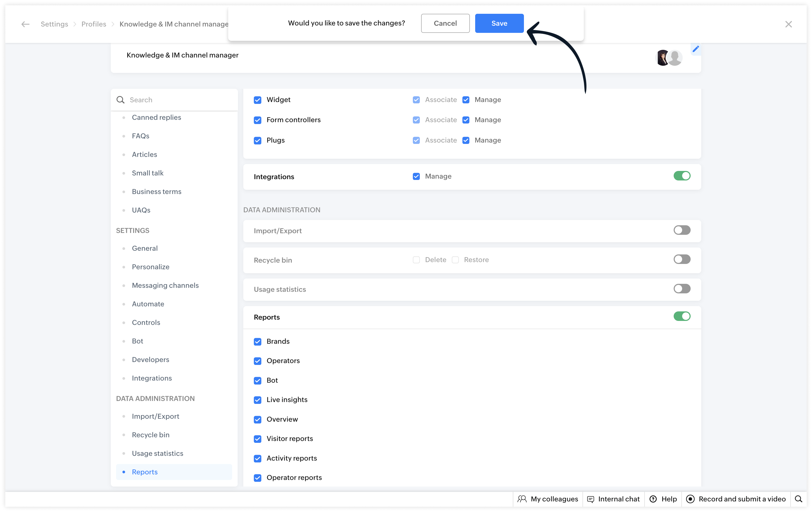Turn on the Recycle bin toggle
Image resolution: width=812 pixels, height=512 pixels.
tap(682, 259)
